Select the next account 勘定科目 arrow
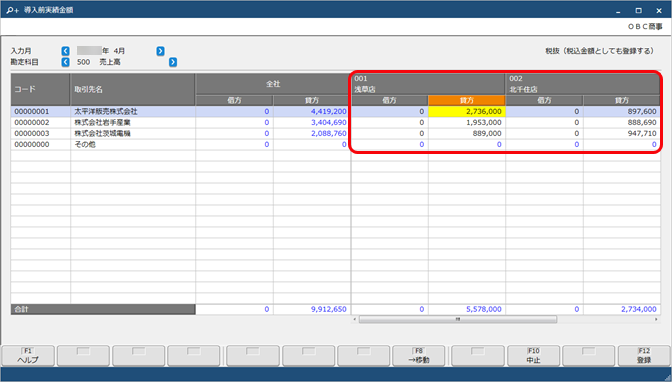 [x=173, y=62]
